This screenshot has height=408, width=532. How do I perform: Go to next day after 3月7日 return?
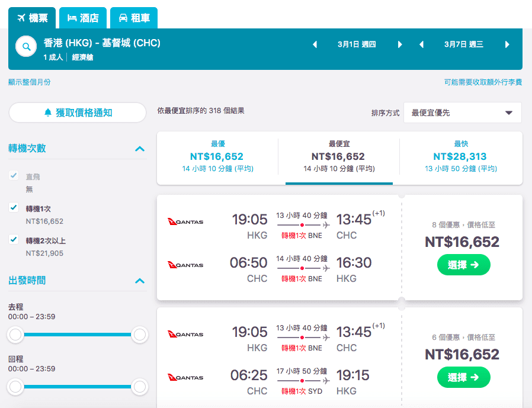coord(507,44)
